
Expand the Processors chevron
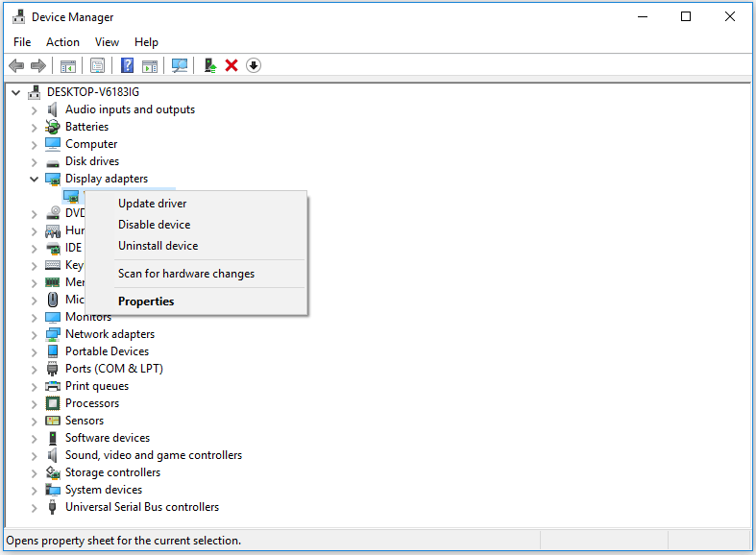(x=34, y=404)
